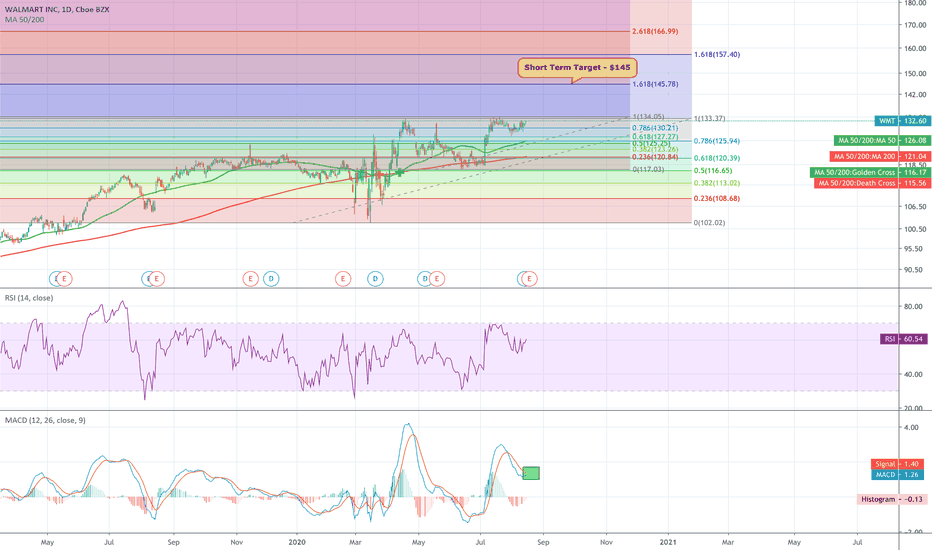Screen dimensions: 932x550
Task: Click the MACD 1.26 value tag
Action: coord(898,474)
